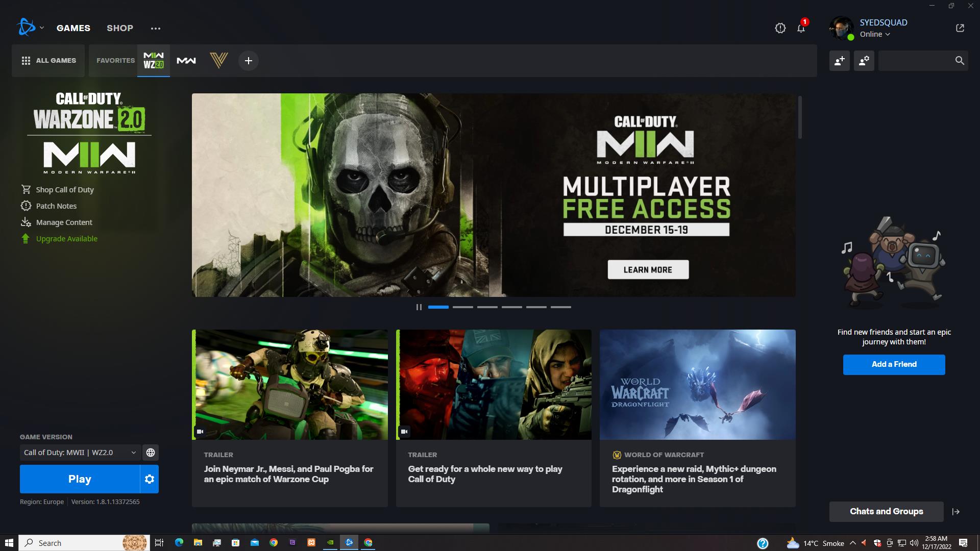Open the game settings gear beside Play
The height and width of the screenshot is (551, 980).
click(149, 479)
